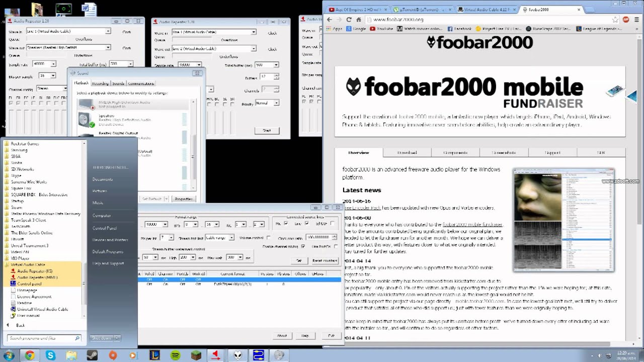
Task: Click Exit button in VAC Control panel
Action: (331, 335)
